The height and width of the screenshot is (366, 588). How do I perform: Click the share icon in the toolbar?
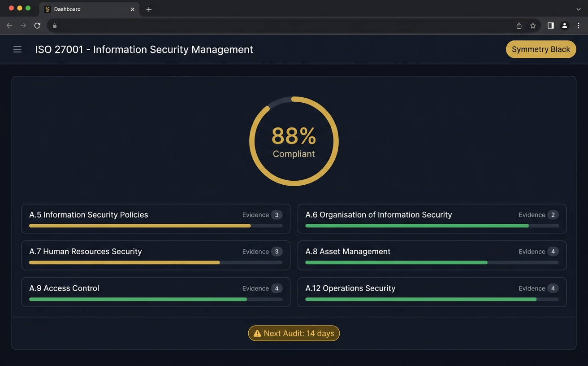(519, 26)
